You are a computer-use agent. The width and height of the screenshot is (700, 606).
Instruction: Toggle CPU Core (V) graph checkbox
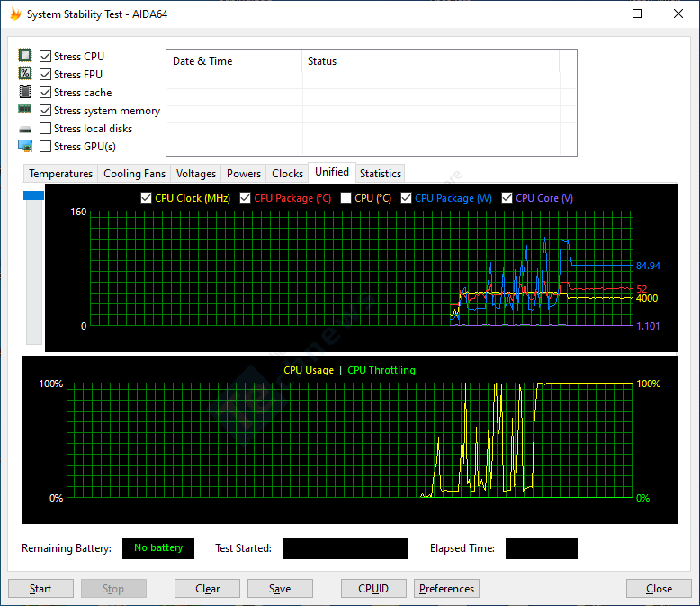coord(507,197)
